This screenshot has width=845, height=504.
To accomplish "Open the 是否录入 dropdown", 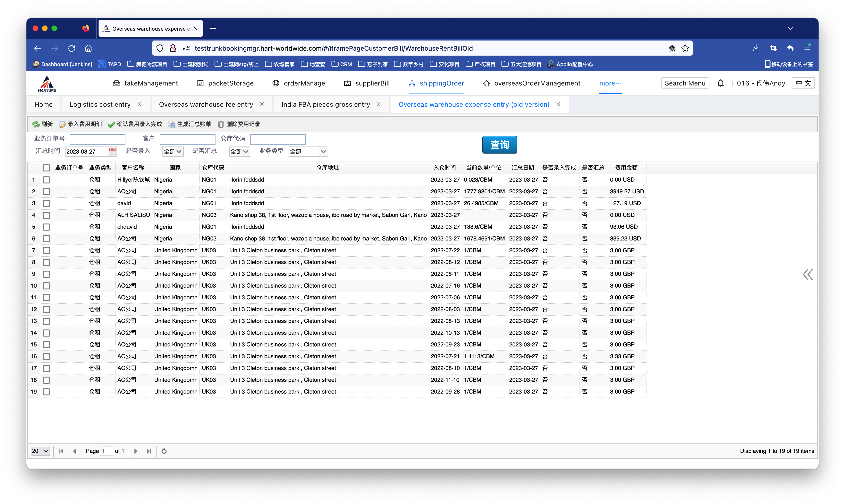I will (x=173, y=151).
